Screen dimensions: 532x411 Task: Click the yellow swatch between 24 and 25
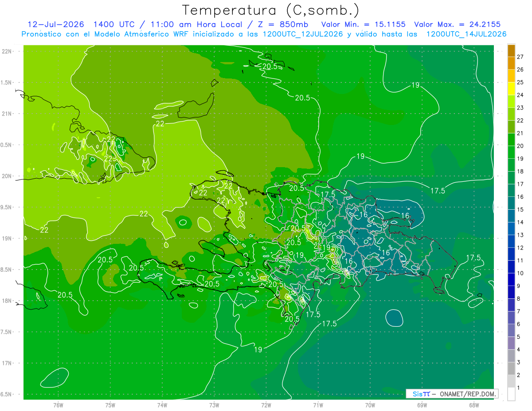[x=511, y=89]
